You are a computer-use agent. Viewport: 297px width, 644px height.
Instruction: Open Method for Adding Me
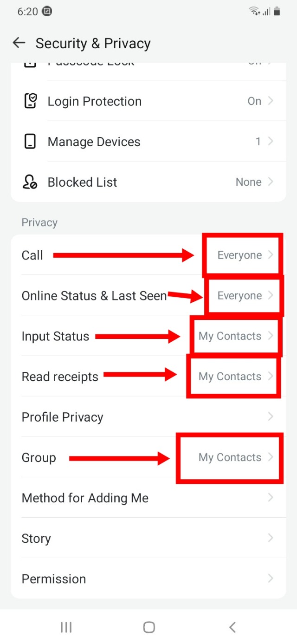(148, 498)
